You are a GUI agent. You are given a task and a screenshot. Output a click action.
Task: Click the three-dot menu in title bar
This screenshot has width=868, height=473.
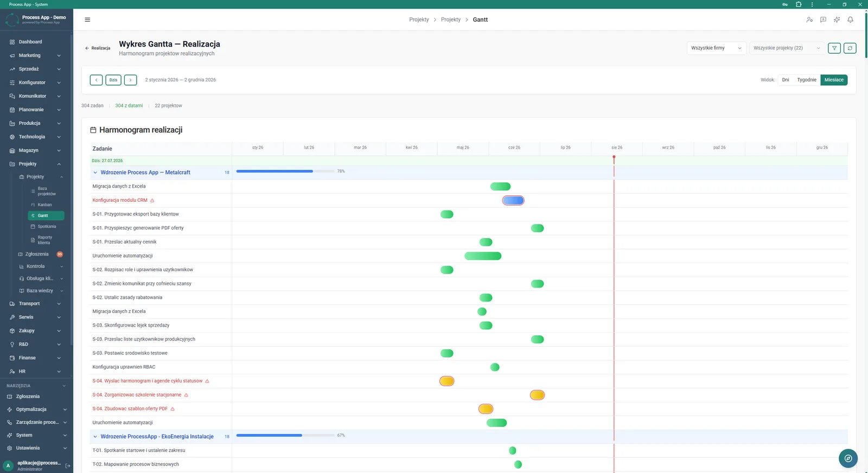pos(812,4)
